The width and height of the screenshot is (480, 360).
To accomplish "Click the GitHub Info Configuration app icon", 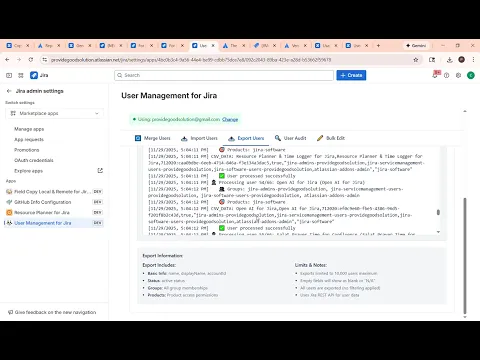I will point(9,202).
